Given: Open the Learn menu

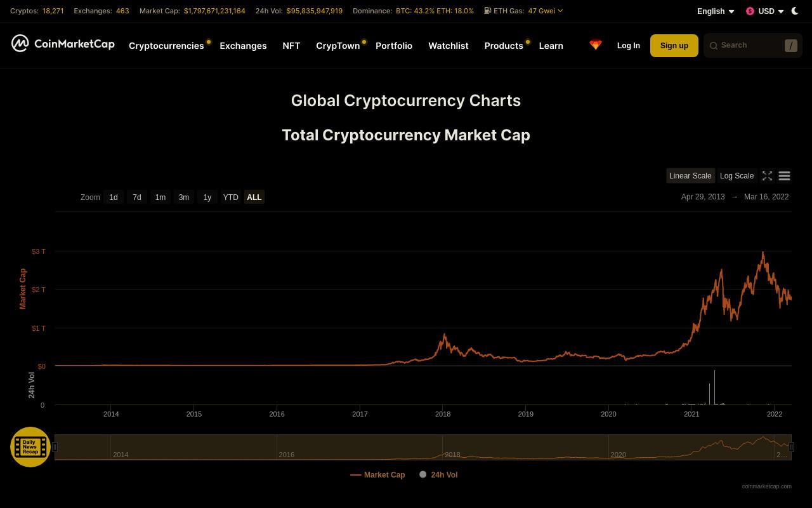Looking at the screenshot, I should coord(551,46).
